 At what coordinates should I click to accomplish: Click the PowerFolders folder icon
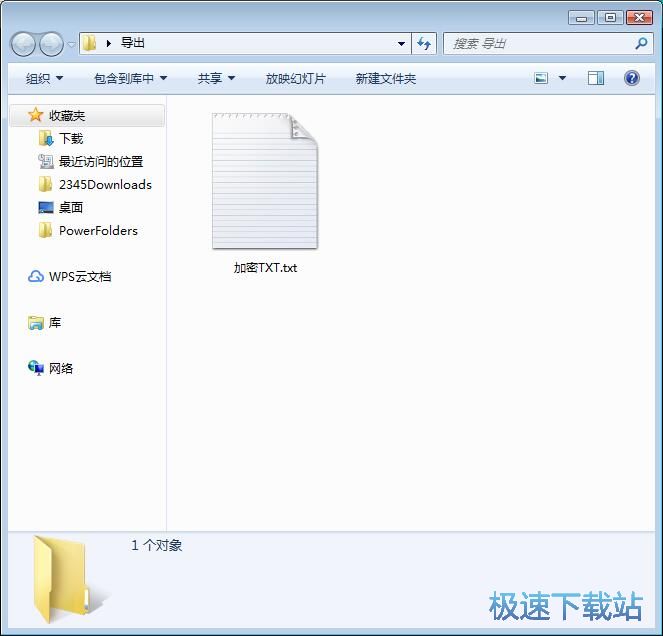pyautogui.click(x=45, y=230)
